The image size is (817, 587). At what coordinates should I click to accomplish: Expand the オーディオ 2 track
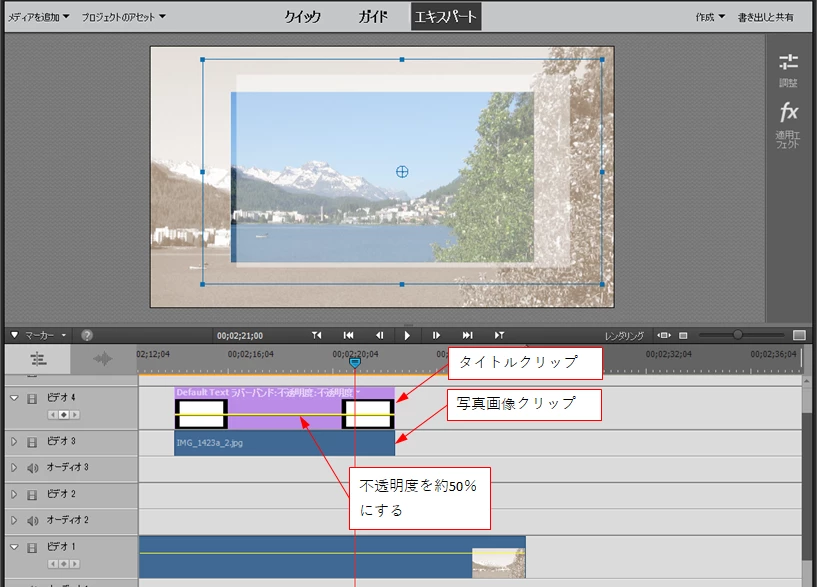(14, 520)
